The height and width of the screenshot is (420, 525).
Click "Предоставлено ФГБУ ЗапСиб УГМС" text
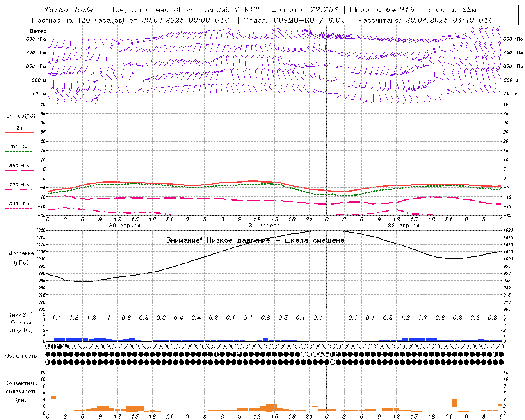tap(185, 10)
